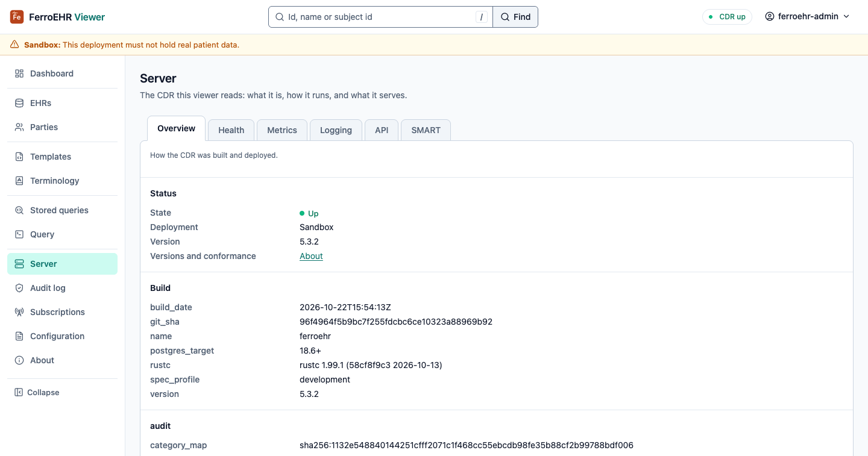The height and width of the screenshot is (456, 868).
Task: Click the Subscriptions broadcast icon
Action: [19, 312]
